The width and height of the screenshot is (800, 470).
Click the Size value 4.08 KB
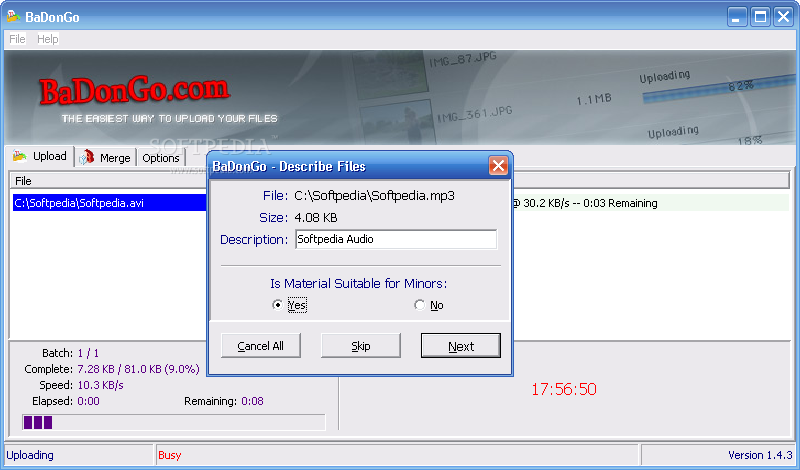click(316, 218)
